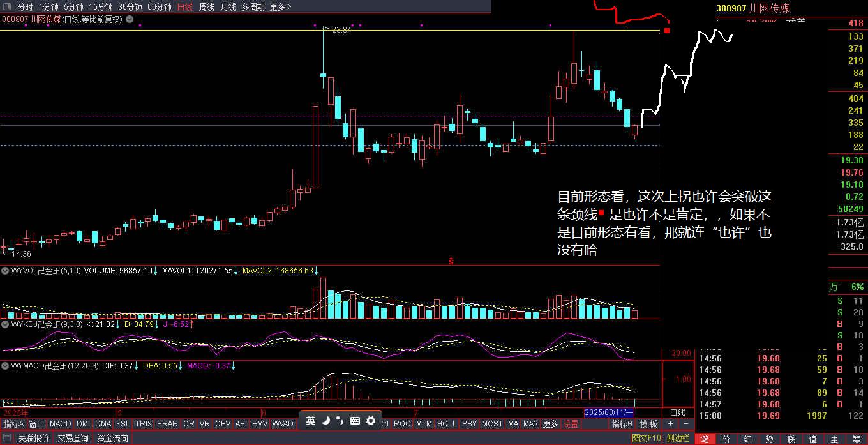Expand the WYMACD indicator options arrow

[x=6, y=366]
